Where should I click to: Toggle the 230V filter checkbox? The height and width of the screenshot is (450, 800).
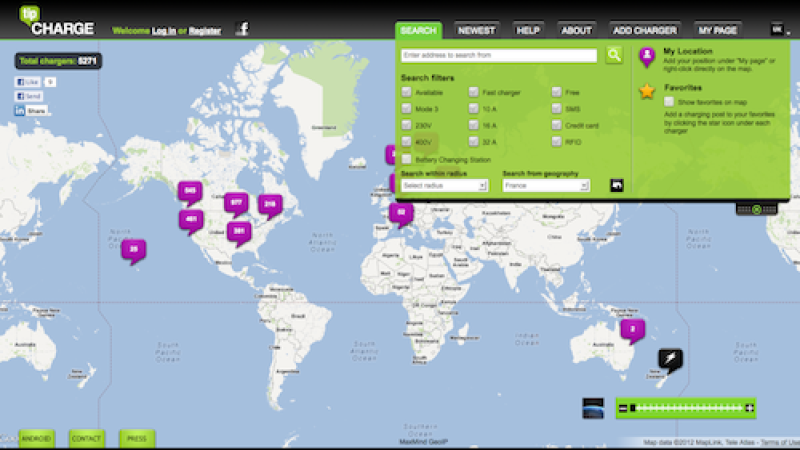pos(406,124)
